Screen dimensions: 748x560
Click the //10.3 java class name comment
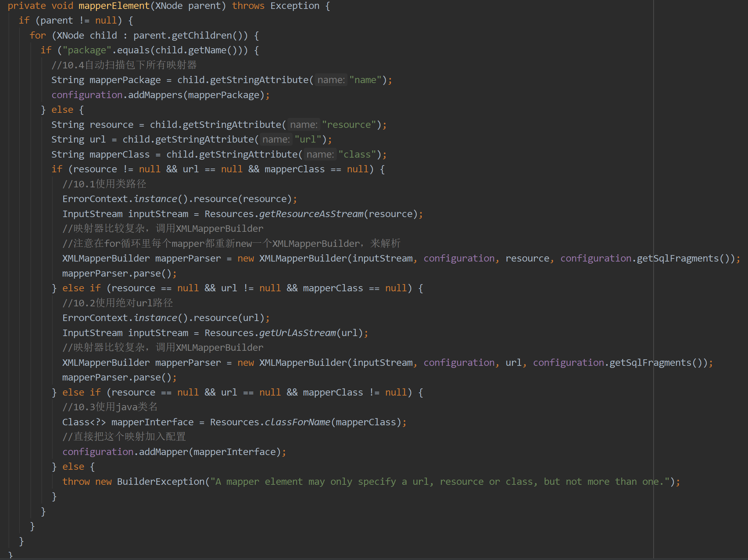[x=109, y=407]
